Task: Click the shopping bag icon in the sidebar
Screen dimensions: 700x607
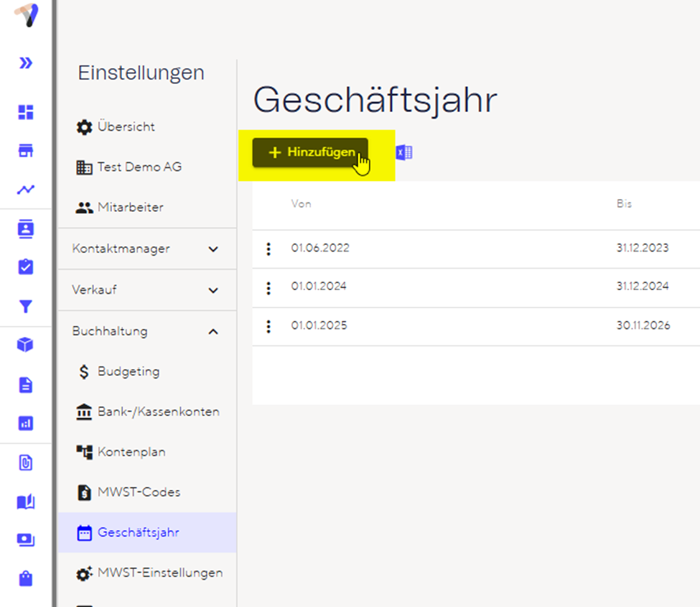Action: tap(26, 578)
